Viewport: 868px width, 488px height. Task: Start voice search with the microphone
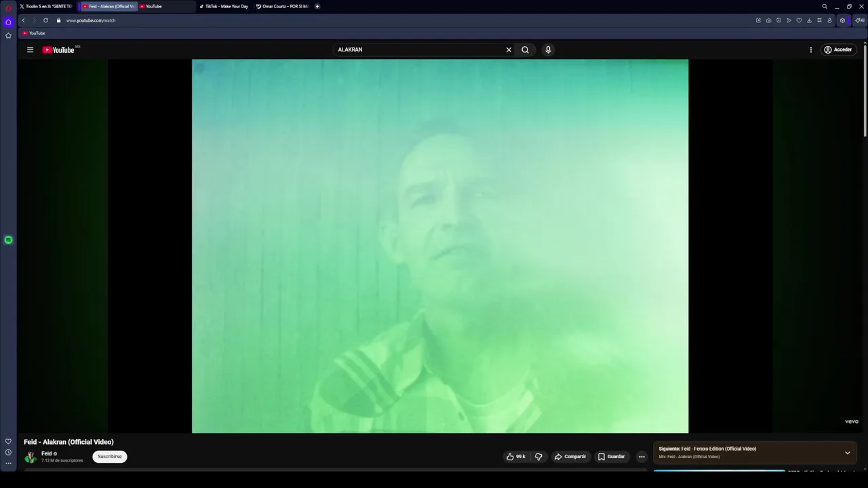tap(548, 49)
